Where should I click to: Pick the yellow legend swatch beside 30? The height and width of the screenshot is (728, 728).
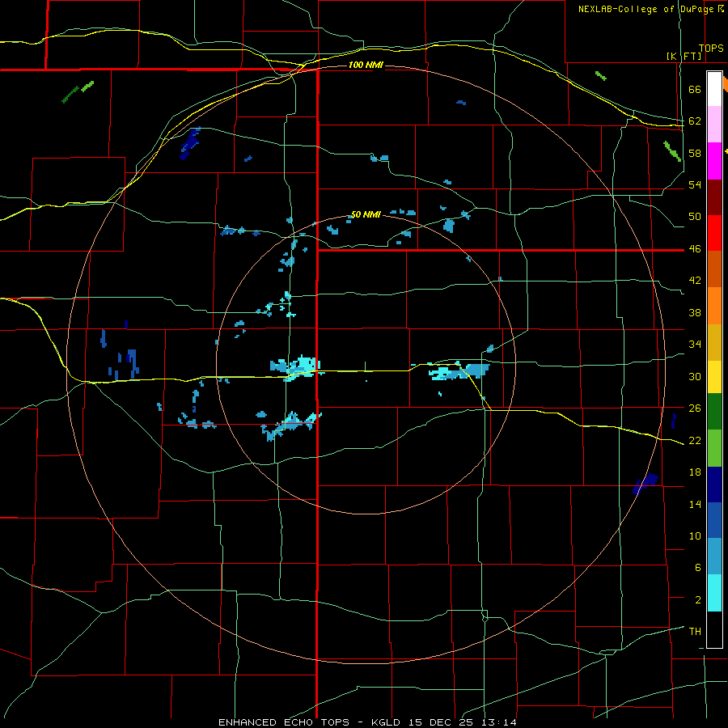coord(714,377)
